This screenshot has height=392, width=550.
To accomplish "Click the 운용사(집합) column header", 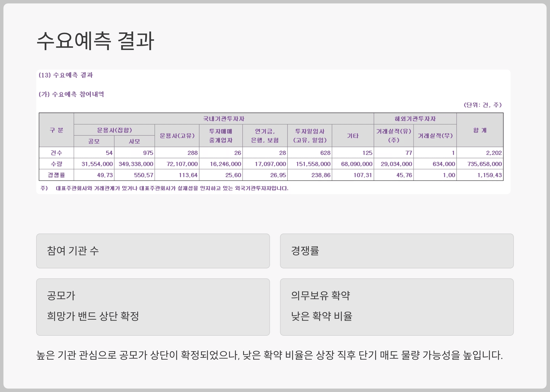I will [x=114, y=130].
